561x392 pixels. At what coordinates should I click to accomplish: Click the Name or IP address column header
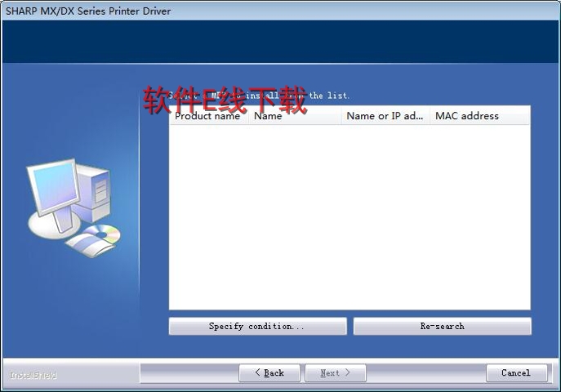(x=385, y=116)
